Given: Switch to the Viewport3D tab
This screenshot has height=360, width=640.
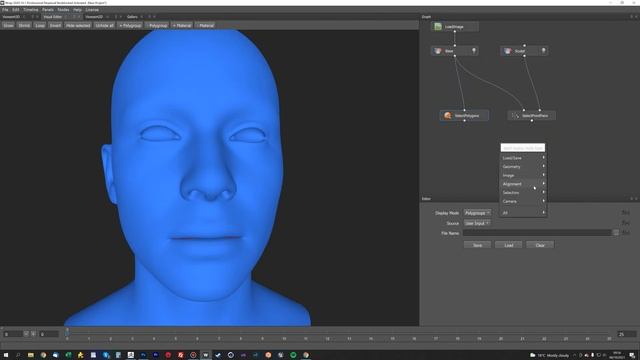Looking at the screenshot, I should point(11,17).
